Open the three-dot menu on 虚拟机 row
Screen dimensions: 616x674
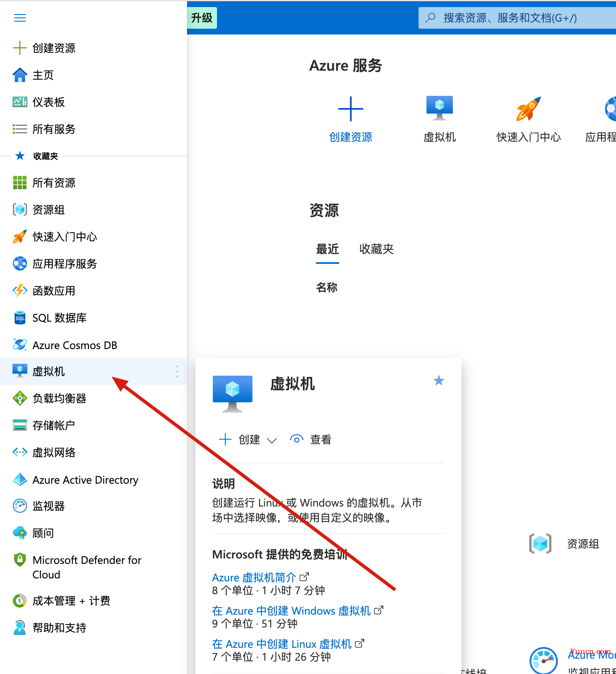(177, 371)
